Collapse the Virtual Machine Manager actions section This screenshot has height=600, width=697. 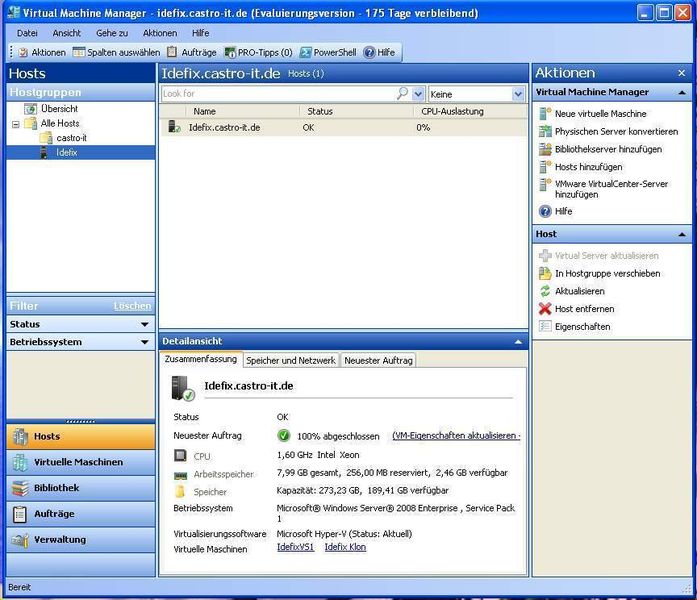click(x=682, y=92)
